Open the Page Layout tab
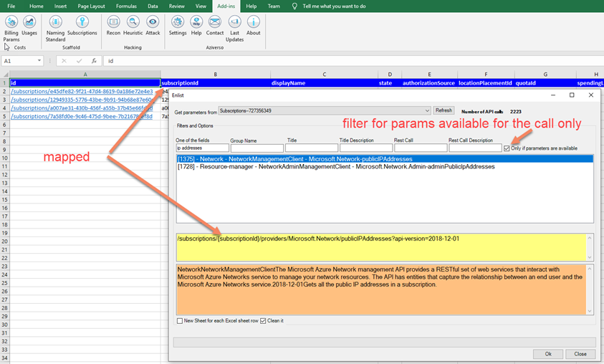 92,6
